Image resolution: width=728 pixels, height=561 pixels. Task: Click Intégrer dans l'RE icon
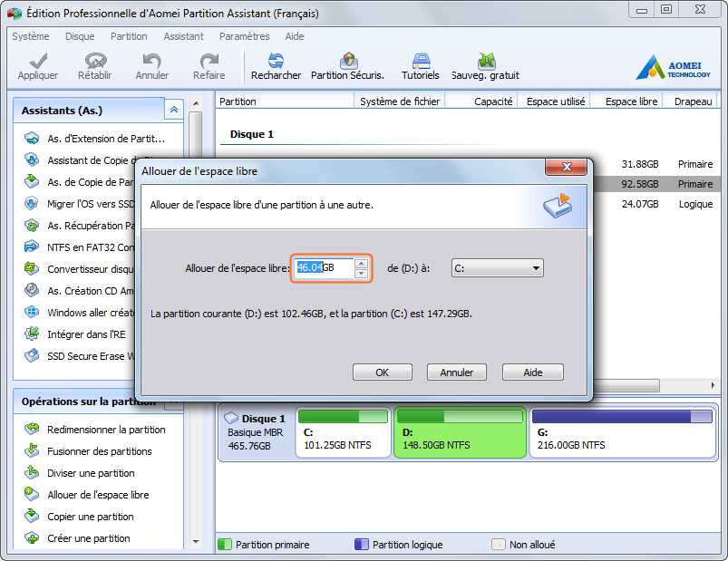coord(32,334)
